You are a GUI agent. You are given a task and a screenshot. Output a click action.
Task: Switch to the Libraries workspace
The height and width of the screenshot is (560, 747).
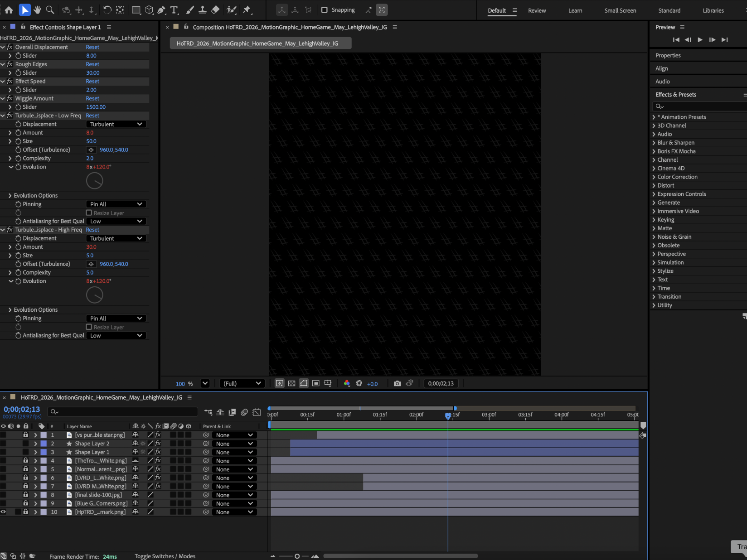pyautogui.click(x=713, y=10)
